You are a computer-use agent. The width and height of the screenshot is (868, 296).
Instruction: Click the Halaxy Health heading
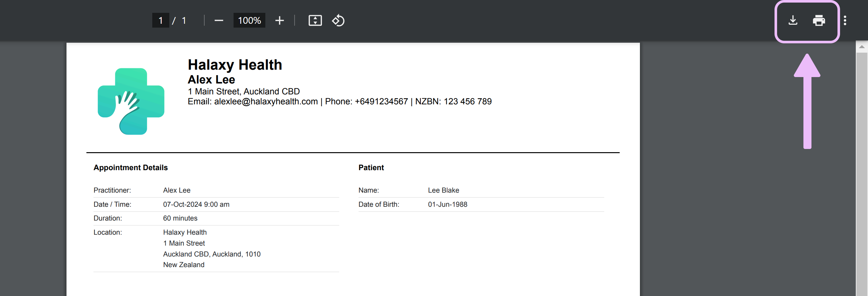pos(235,65)
